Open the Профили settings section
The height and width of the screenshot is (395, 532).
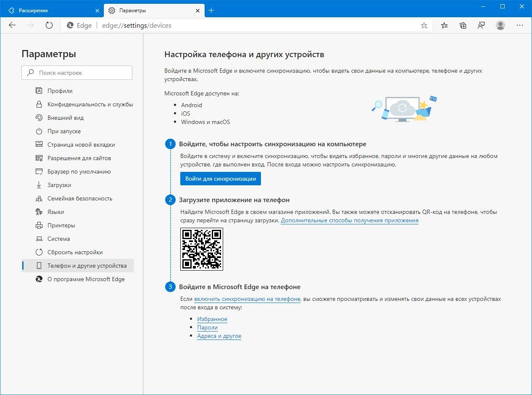(x=60, y=91)
